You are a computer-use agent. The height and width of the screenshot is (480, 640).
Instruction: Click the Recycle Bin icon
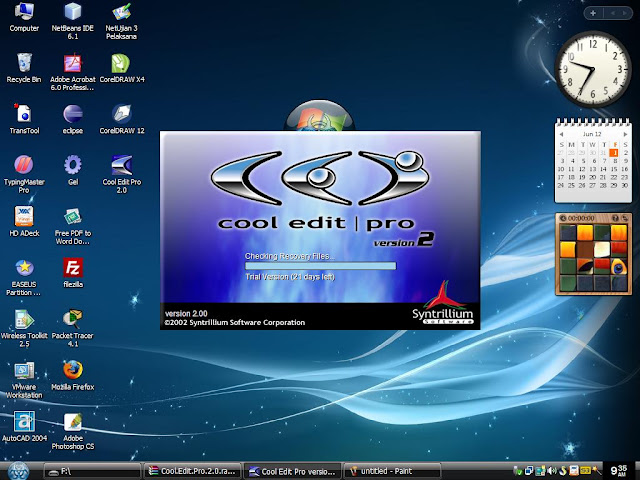(x=24, y=68)
